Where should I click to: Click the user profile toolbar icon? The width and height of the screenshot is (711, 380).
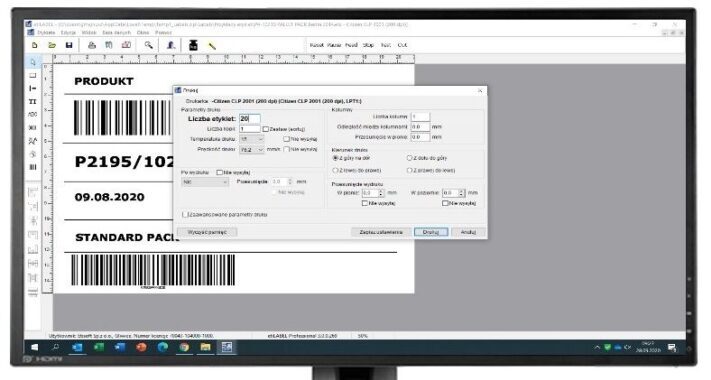(x=170, y=45)
